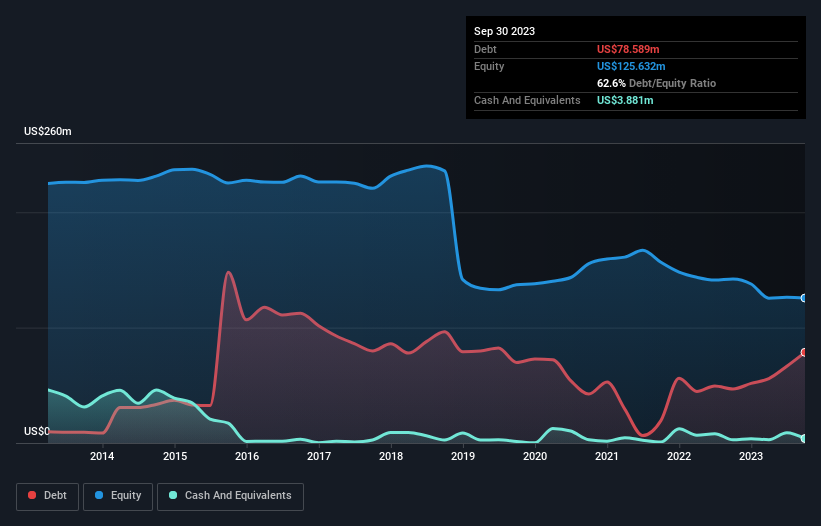Screen dimensions: 821x526
Task: Click the US$78.589m debt value
Action: click(628, 49)
